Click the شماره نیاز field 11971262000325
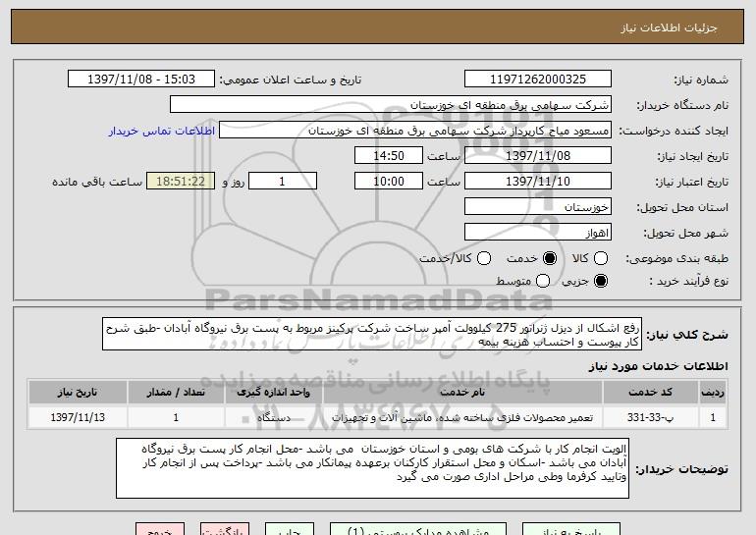Image resolution: width=756 pixels, height=535 pixels. (x=538, y=80)
